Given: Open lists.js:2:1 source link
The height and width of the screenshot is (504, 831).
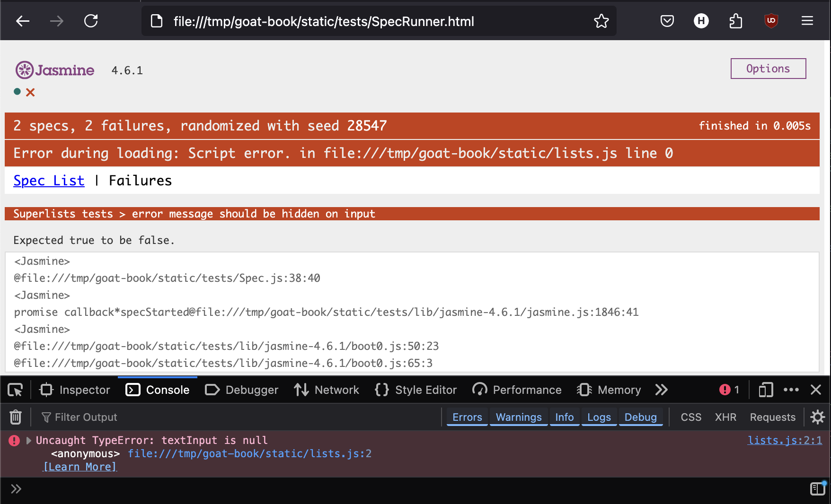Looking at the screenshot, I should tap(785, 440).
